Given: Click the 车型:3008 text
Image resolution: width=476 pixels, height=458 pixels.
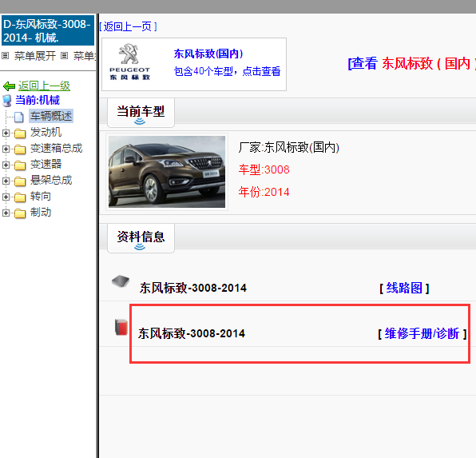Looking at the screenshot, I should (x=264, y=169).
